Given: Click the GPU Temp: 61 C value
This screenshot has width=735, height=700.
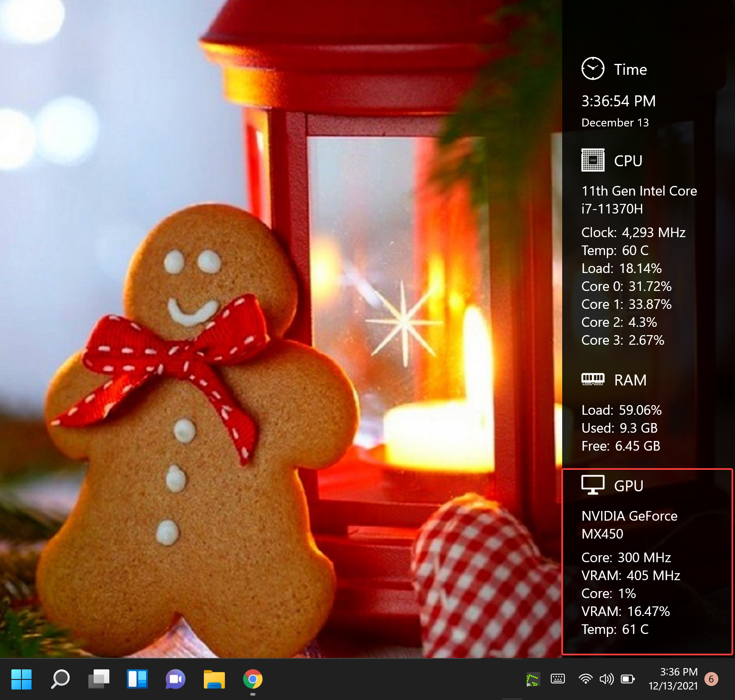Looking at the screenshot, I should click(615, 629).
